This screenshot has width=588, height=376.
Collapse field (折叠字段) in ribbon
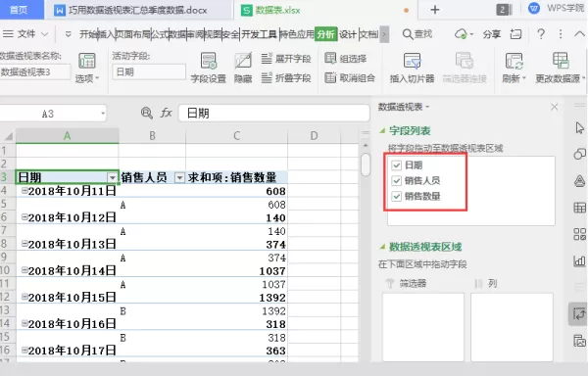coord(286,78)
